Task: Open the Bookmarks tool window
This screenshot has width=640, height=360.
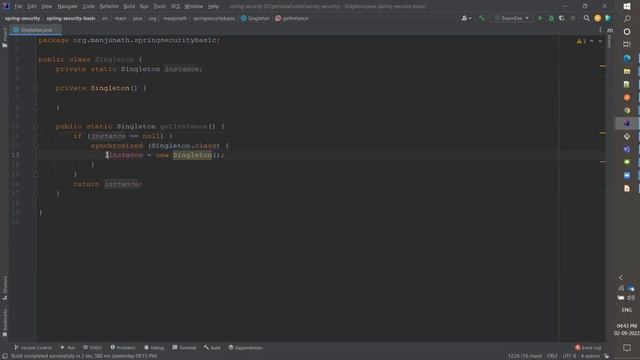Action: pyautogui.click(x=5, y=323)
